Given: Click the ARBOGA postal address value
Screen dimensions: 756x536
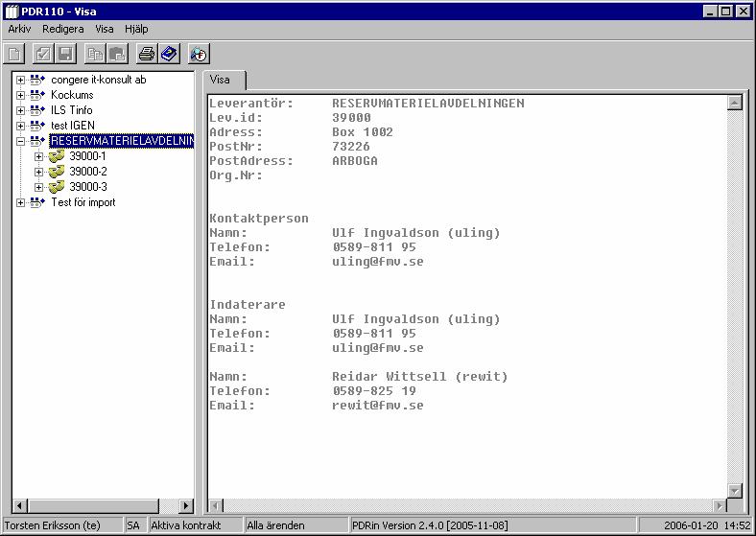Looking at the screenshot, I should (355, 161).
